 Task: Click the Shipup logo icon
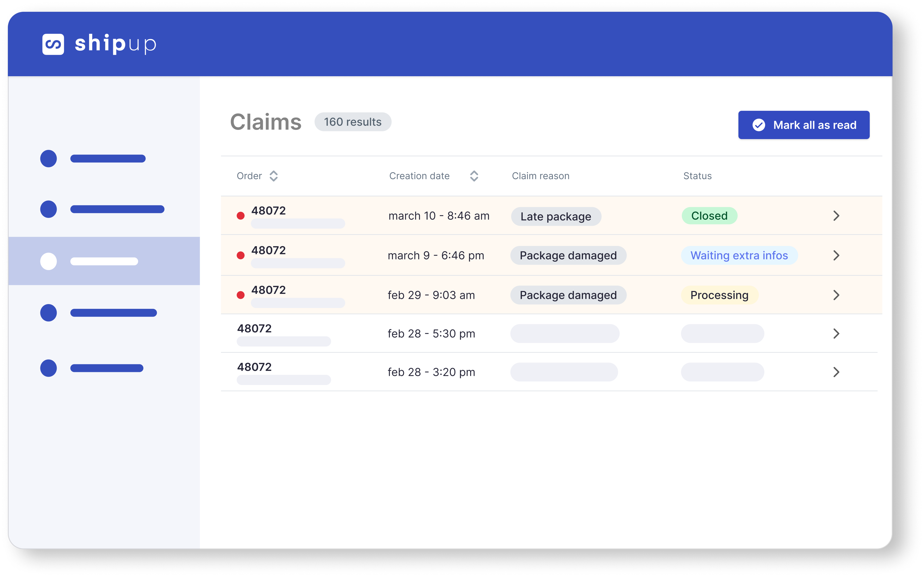point(53,44)
